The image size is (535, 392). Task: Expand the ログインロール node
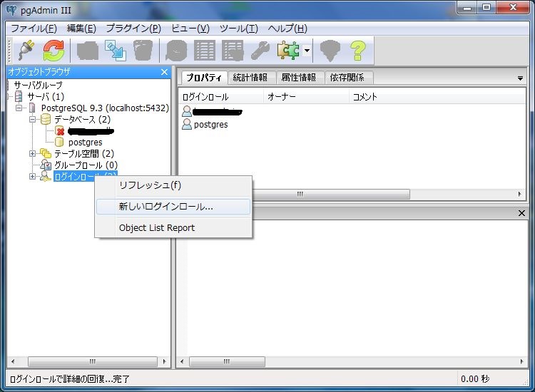(x=32, y=177)
